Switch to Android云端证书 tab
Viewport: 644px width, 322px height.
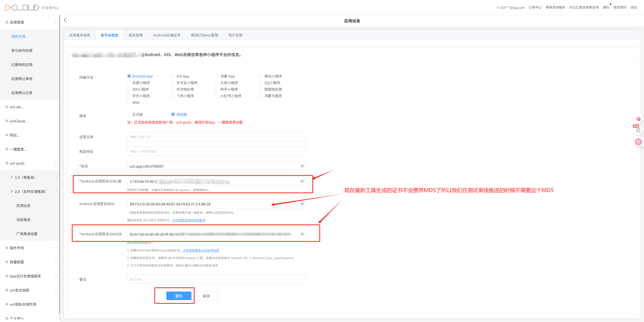tap(167, 35)
